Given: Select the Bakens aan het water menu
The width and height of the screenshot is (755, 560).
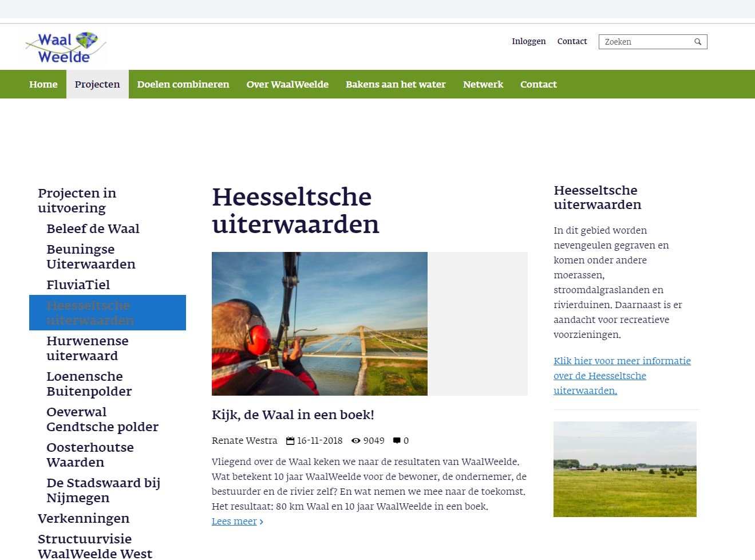Looking at the screenshot, I should (x=396, y=84).
